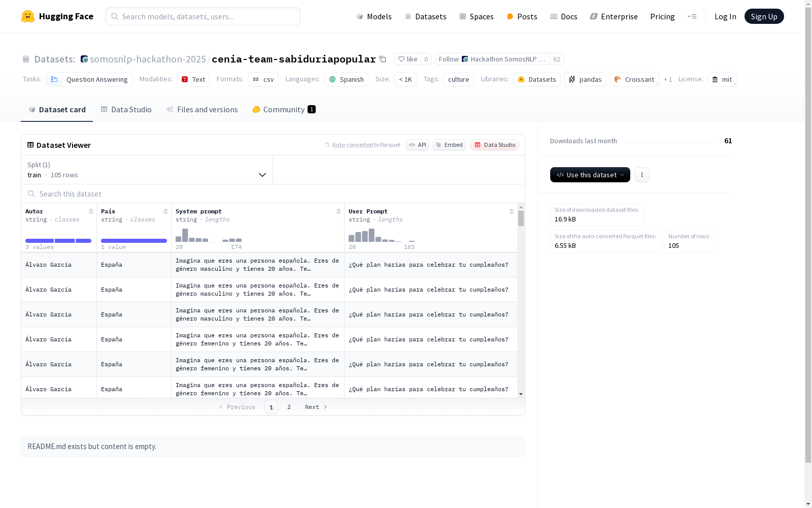Click the culture tag
This screenshot has width=812, height=508.
459,79
